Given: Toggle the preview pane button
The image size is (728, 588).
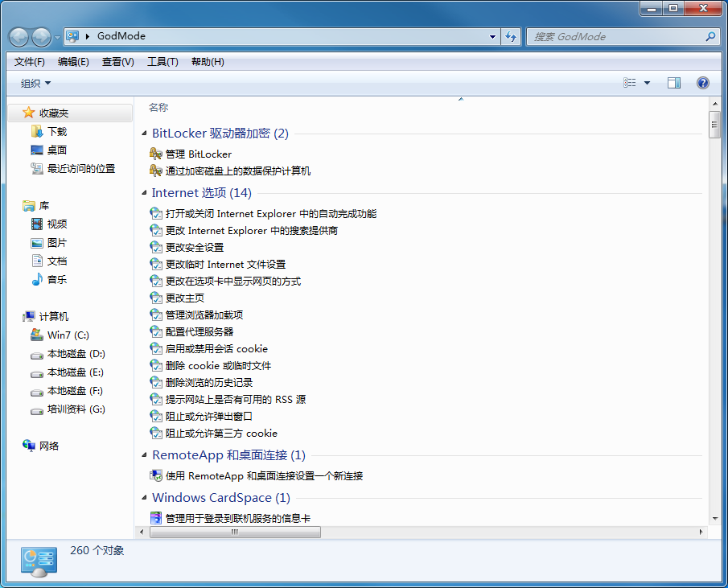Looking at the screenshot, I should pyautogui.click(x=674, y=82).
